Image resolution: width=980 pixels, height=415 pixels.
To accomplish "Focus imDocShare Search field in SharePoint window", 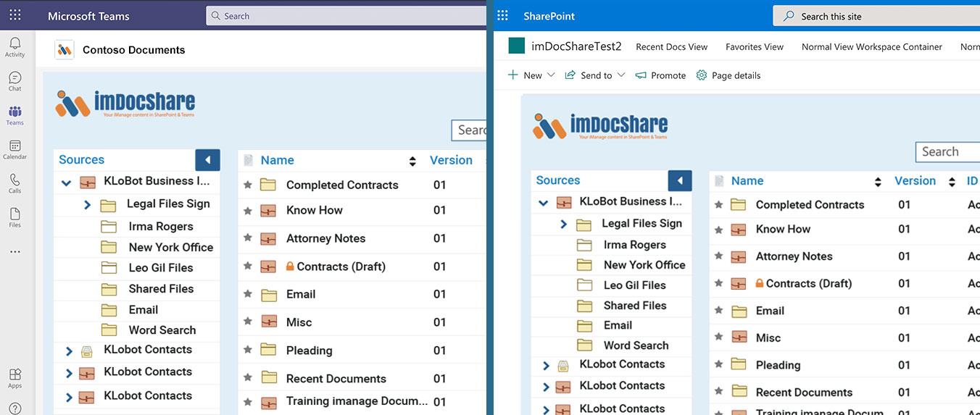I will pyautogui.click(x=948, y=152).
